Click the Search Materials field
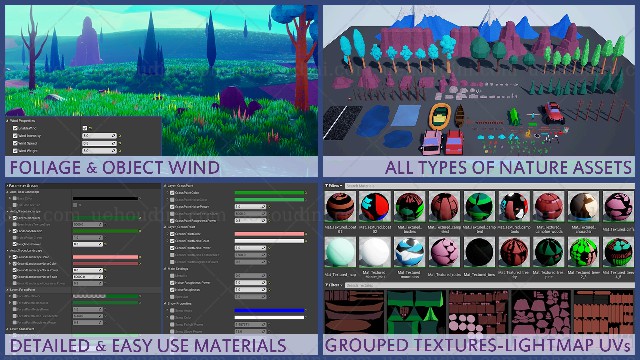 (489, 186)
